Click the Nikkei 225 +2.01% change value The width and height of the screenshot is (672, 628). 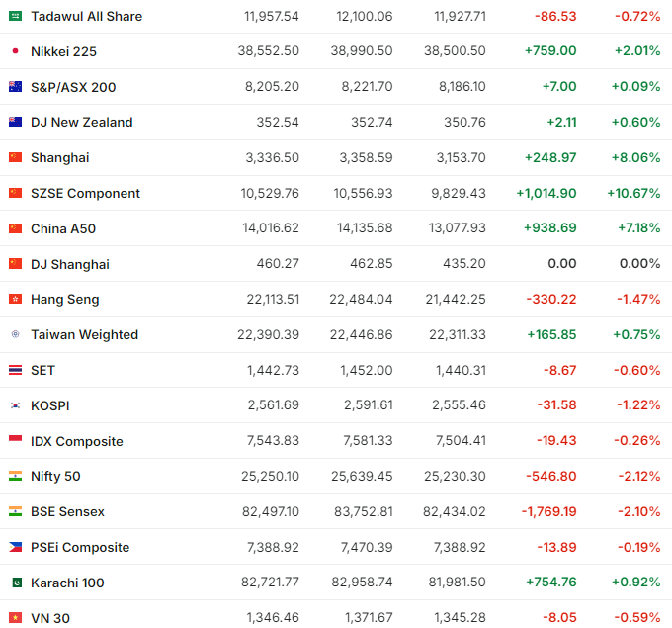click(x=636, y=51)
